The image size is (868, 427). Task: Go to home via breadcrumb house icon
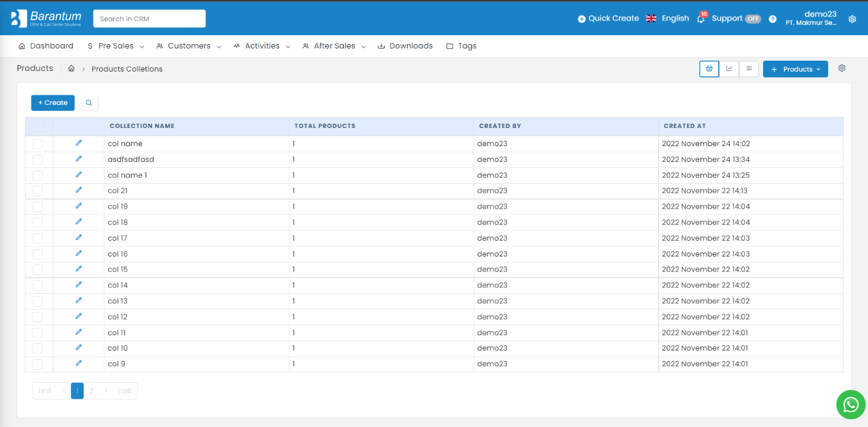[71, 69]
